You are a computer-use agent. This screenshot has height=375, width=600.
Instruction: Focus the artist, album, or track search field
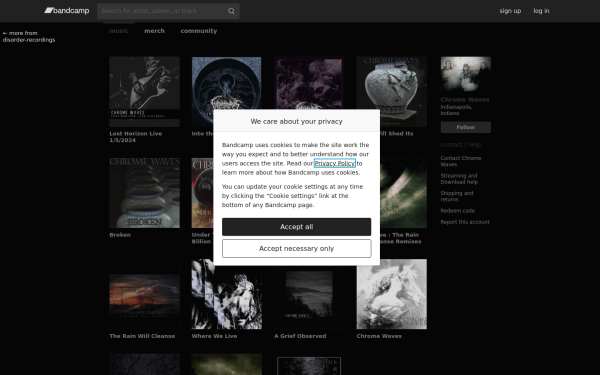pos(168,11)
